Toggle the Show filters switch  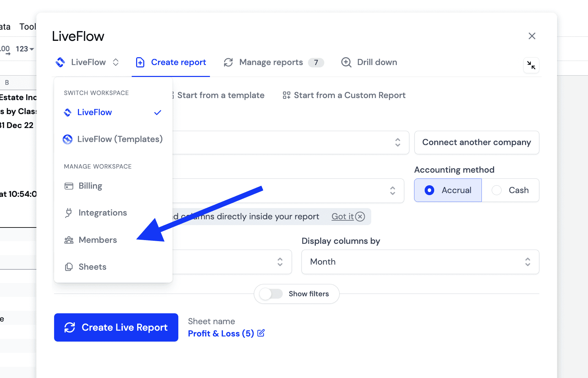point(271,294)
